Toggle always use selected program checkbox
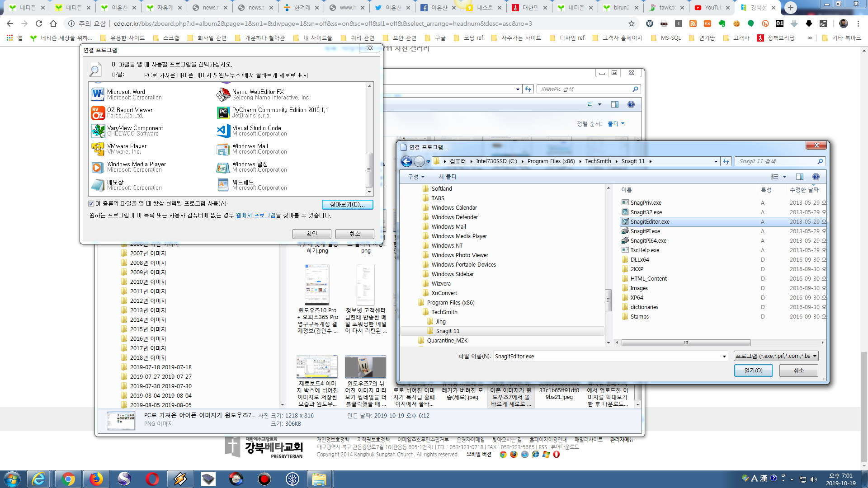 tap(91, 204)
